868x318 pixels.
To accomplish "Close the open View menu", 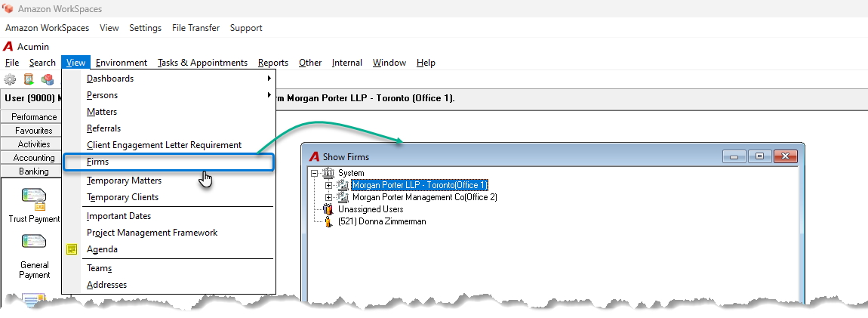I will pyautogui.click(x=75, y=63).
